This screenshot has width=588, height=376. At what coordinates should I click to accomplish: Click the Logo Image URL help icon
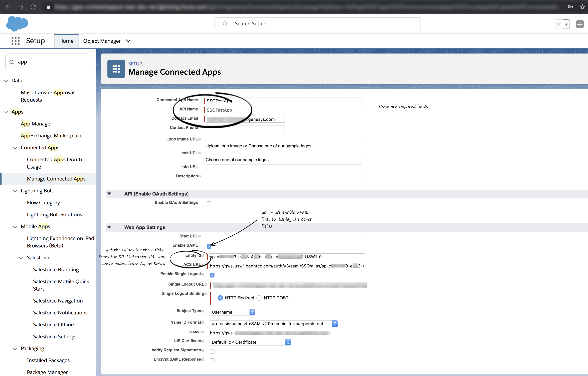[200, 139]
